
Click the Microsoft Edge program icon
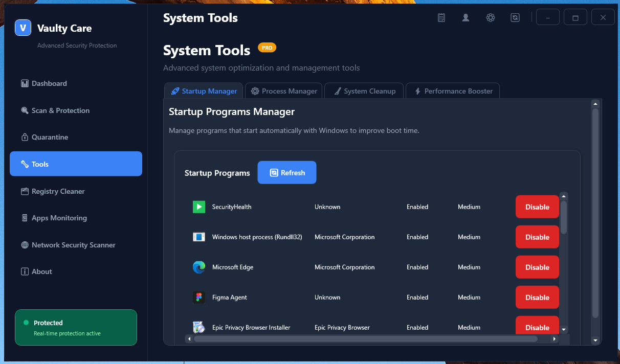[199, 267]
